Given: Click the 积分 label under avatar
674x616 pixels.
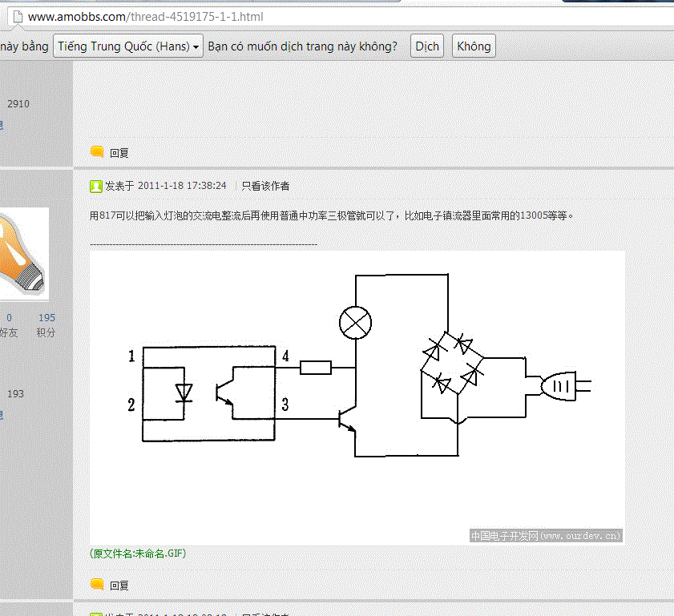Looking at the screenshot, I should [x=46, y=332].
